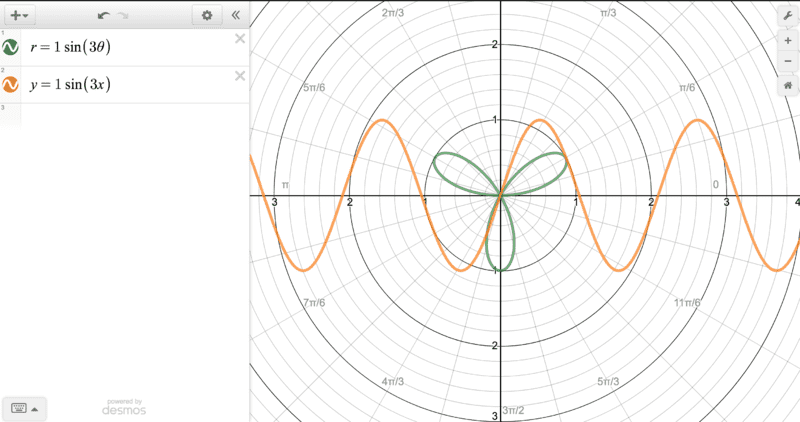Follow the 'powered by desmos' link
This screenshot has width=800, height=422.
(x=123, y=406)
